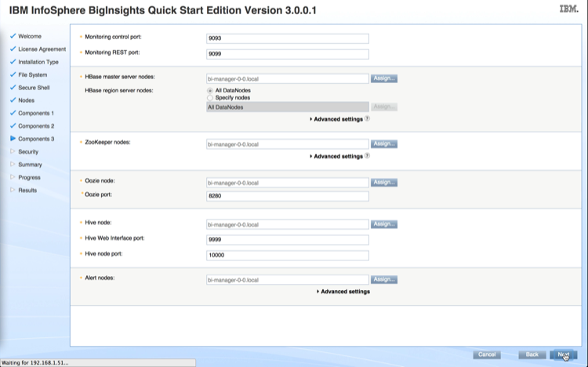Cancel the installation wizard
The width and height of the screenshot is (588, 367).
(487, 354)
